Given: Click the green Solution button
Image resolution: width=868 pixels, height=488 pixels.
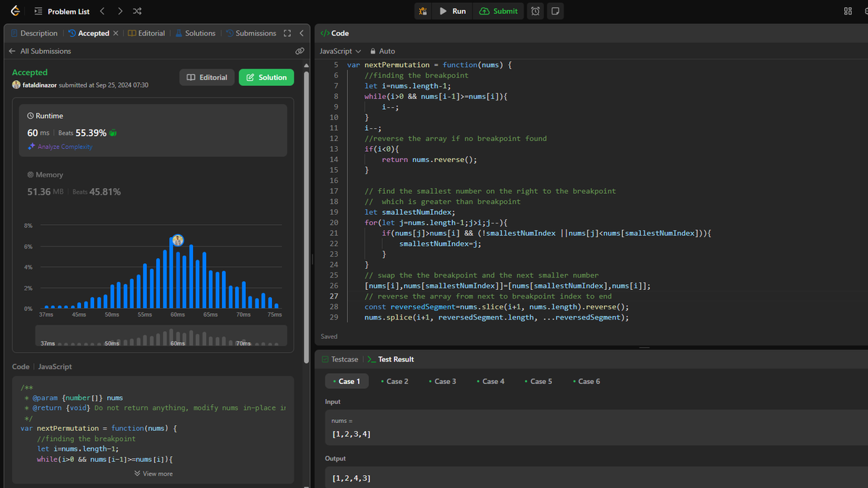Looking at the screenshot, I should tap(266, 77).
